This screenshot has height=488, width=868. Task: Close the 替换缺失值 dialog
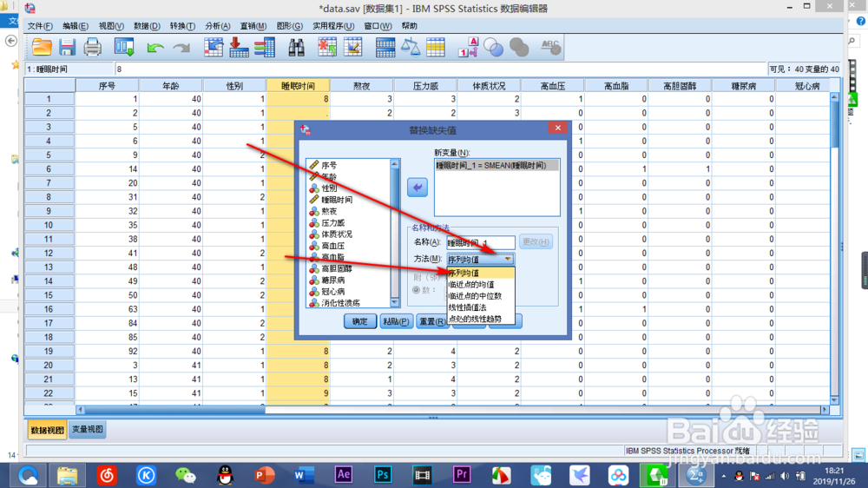point(557,128)
